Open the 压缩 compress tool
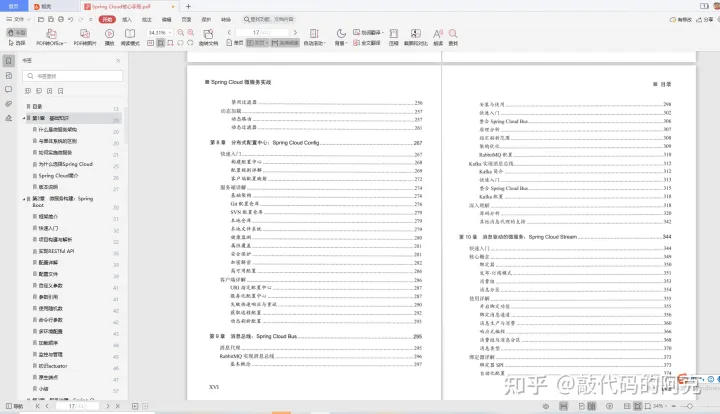The height and width of the screenshot is (414, 720). [x=394, y=37]
